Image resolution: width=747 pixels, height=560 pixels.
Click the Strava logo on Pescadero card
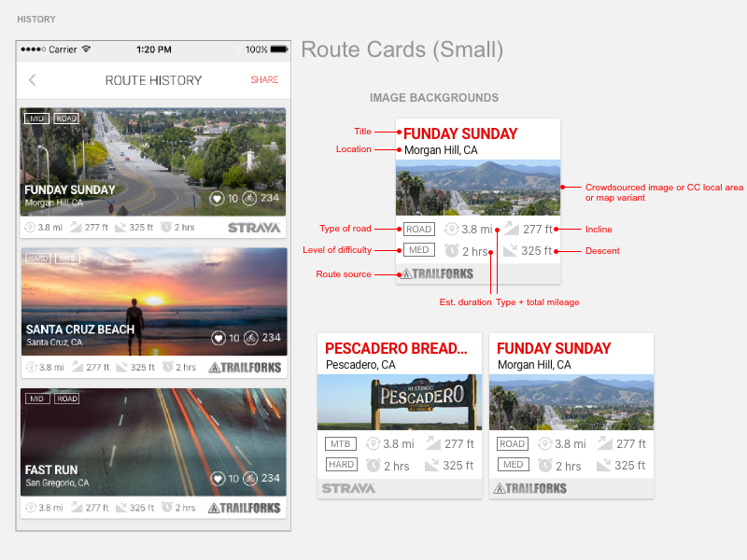click(x=348, y=488)
